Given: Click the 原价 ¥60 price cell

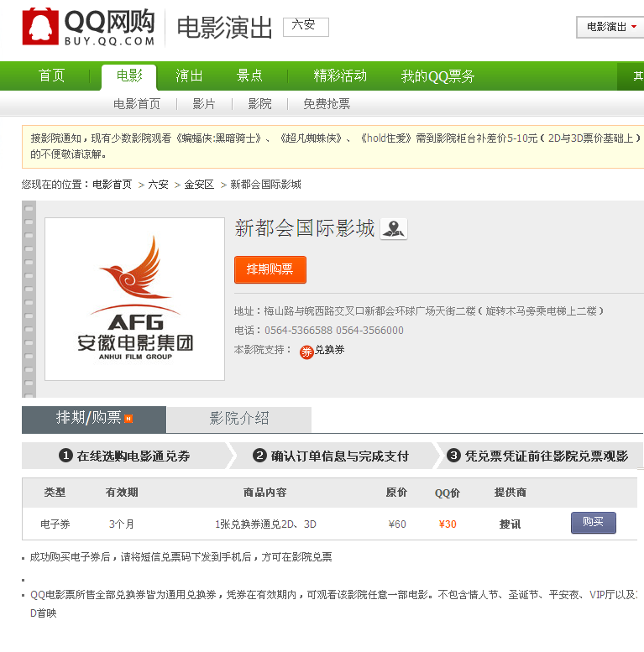Looking at the screenshot, I should point(397,524).
